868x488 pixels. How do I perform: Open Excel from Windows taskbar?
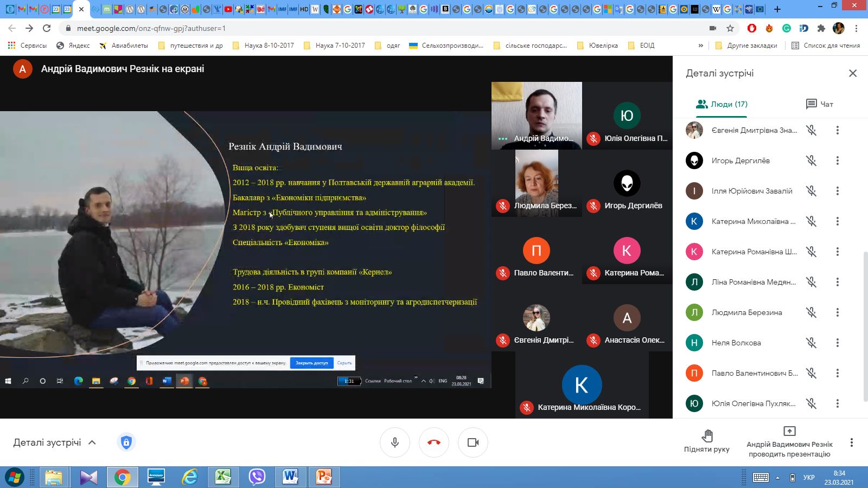click(223, 477)
